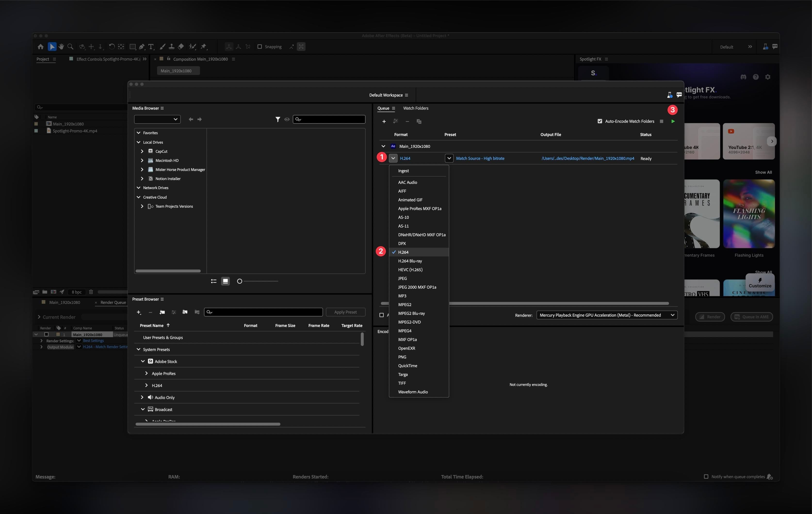Toggle the Snapping checkbox
The image size is (812, 514).
(260, 47)
